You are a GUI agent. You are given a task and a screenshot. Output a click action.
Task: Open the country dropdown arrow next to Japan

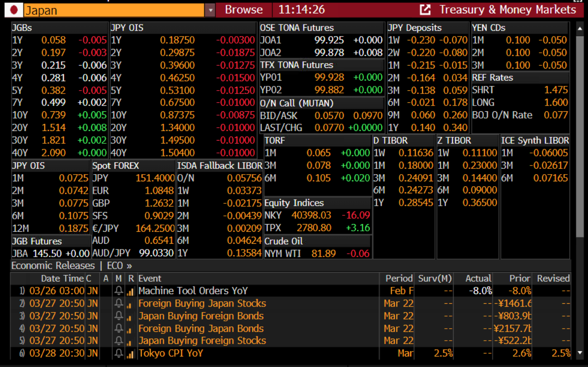[210, 10]
